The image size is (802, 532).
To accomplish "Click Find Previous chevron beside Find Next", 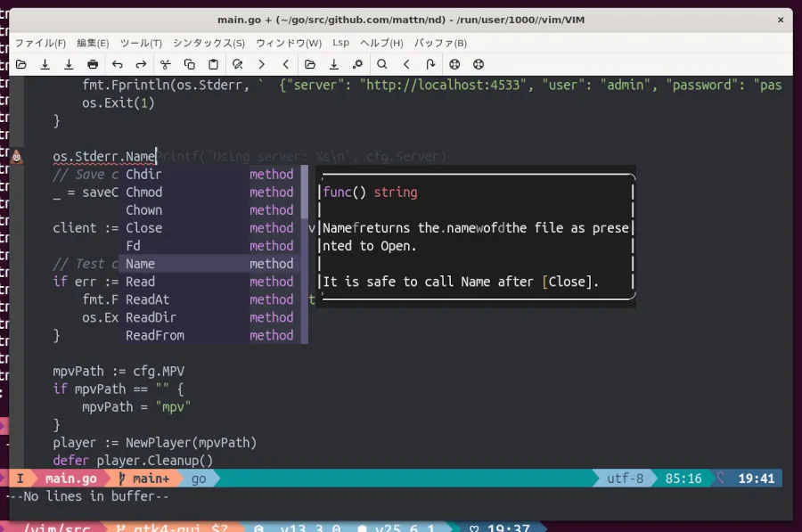I will click(285, 64).
